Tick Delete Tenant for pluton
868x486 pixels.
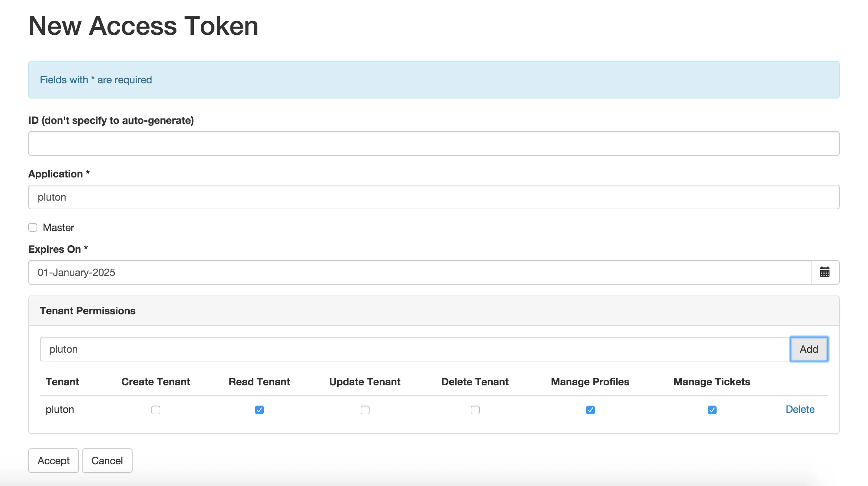[x=475, y=410]
